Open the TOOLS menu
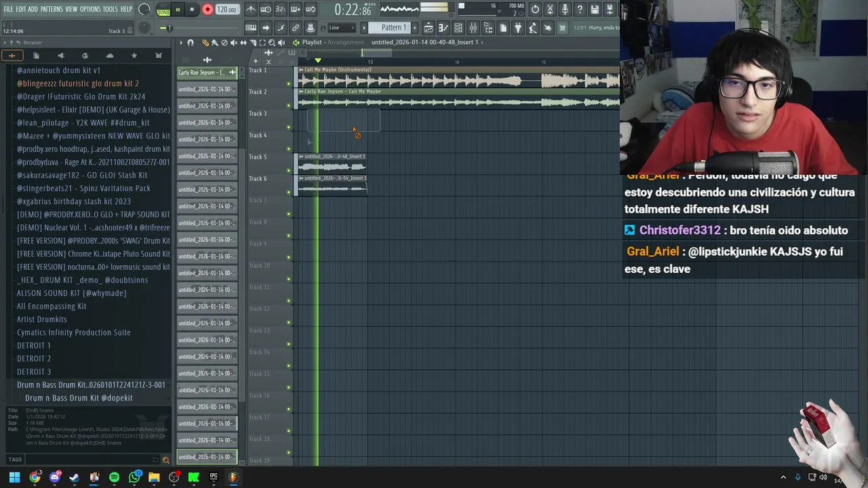 coord(111,9)
